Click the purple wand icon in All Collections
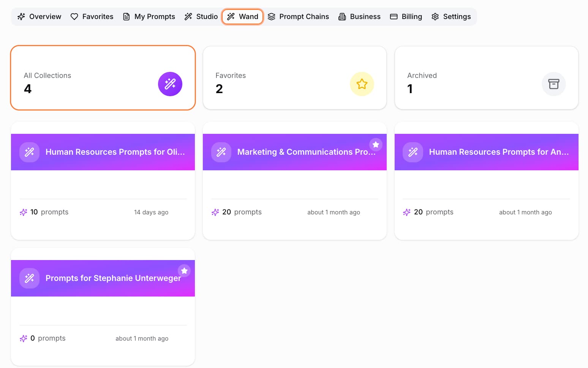588x368 pixels. coord(170,84)
